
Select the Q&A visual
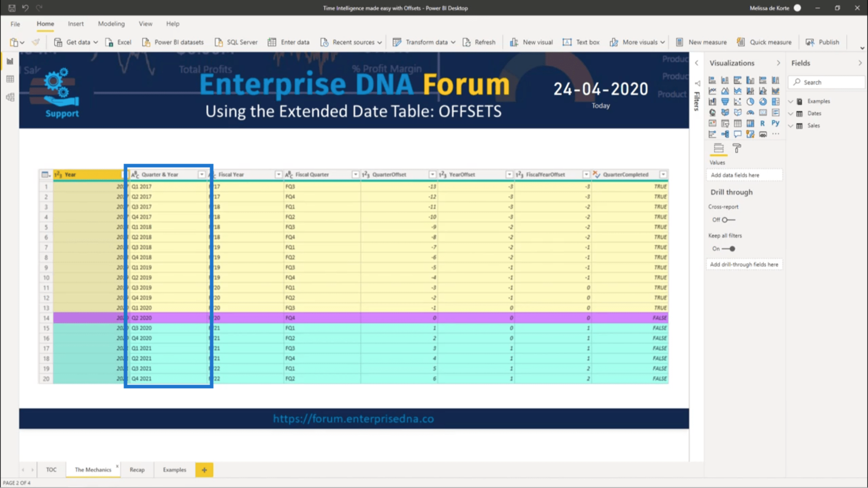737,134
